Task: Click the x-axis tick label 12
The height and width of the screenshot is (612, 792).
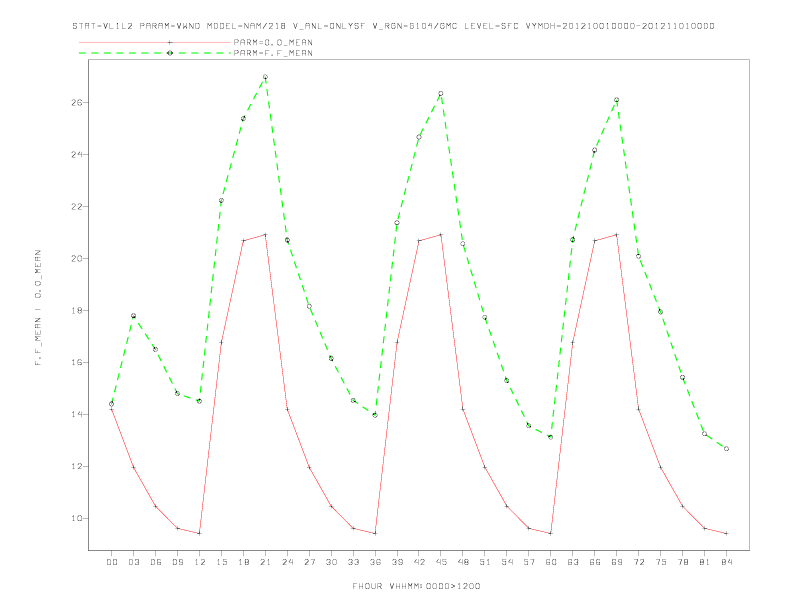Action: pyautogui.click(x=200, y=562)
